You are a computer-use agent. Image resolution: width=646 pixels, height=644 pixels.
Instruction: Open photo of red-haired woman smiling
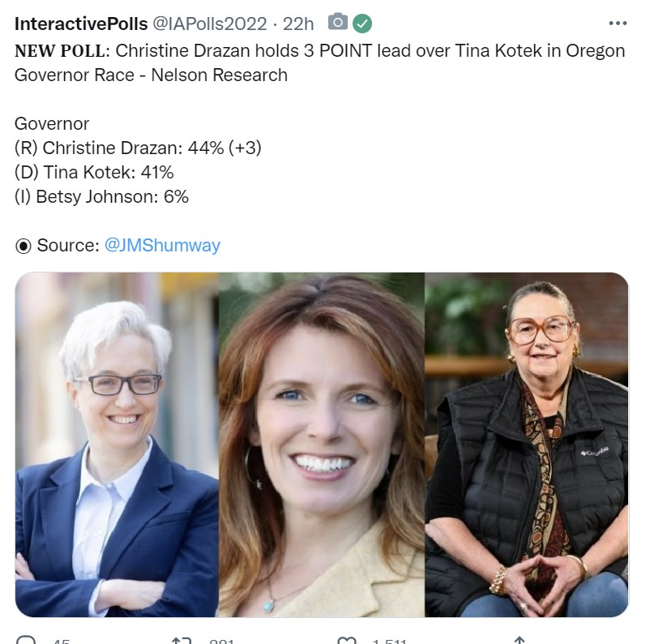click(322, 444)
